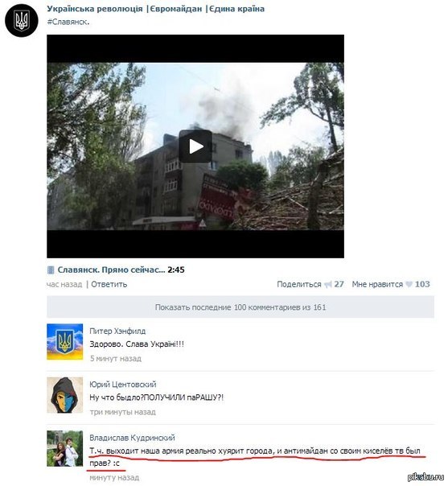The width and height of the screenshot is (448, 486).
Task: Click the '5 минут назад' comment timestamp
Action: (116, 359)
